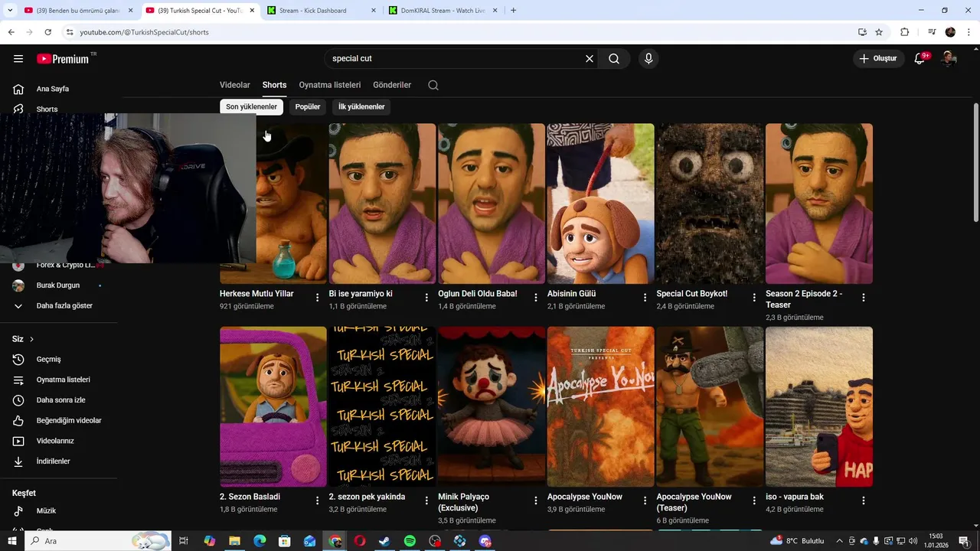
Task: Open the account avatar menu
Action: coord(949,58)
